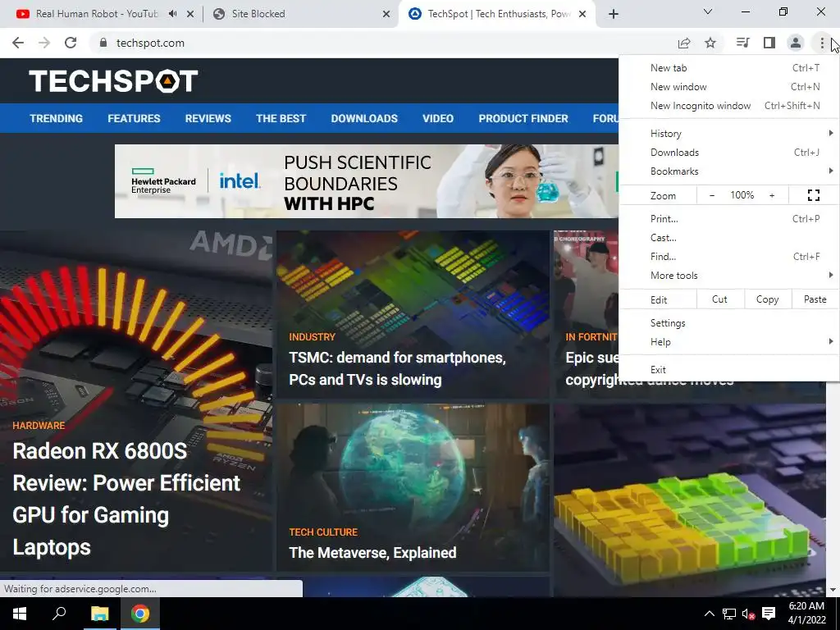Open Windows Start menu
Viewport: 840px width, 630px height.
pos(20,614)
